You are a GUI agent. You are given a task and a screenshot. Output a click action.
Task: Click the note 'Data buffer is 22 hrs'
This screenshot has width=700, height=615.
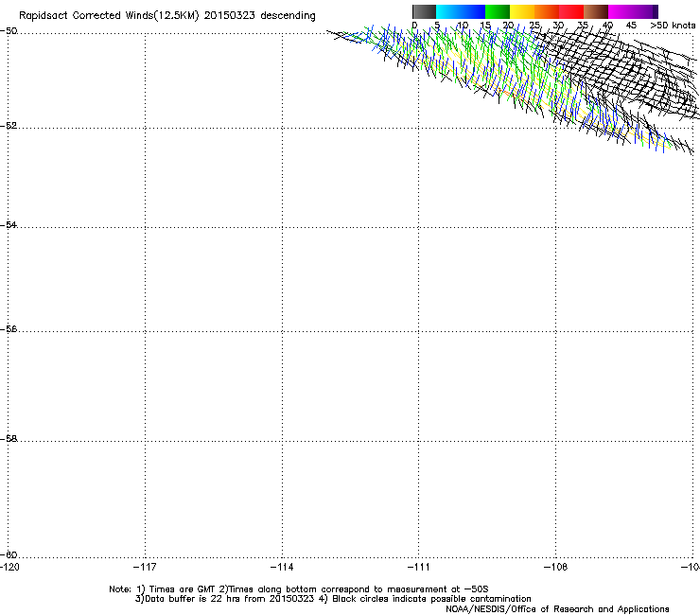click(194, 599)
